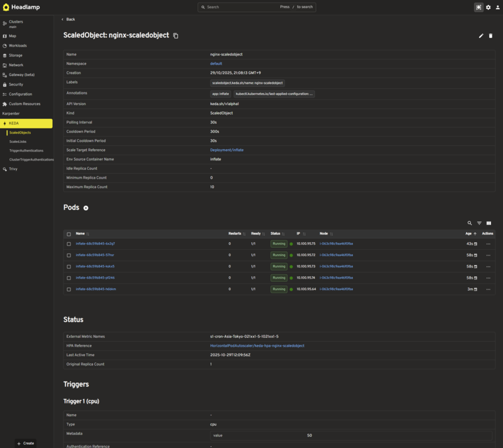Open Storage in the sidebar

click(x=15, y=55)
